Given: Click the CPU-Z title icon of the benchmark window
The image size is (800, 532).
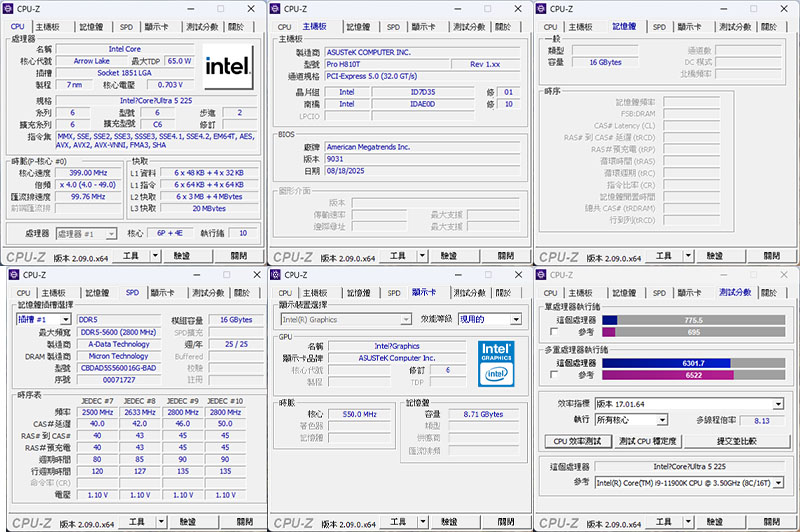Looking at the screenshot, I should (543, 274).
